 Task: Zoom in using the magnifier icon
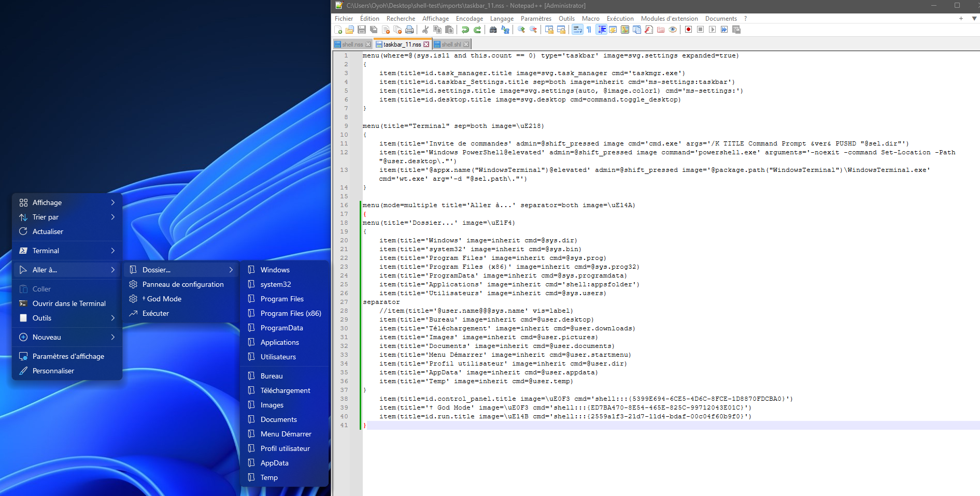521,30
